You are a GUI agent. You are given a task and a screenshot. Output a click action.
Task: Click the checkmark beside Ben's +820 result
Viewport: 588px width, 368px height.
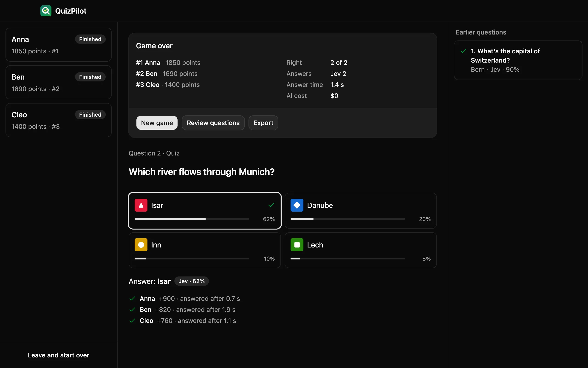coord(132,310)
